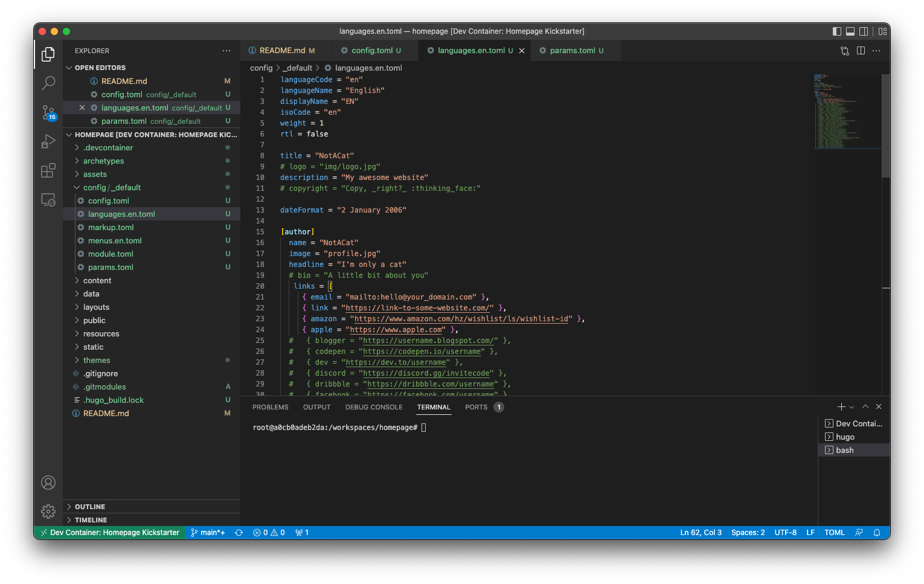Toggle the primary sidebar visibility
Image resolution: width=924 pixels, height=584 pixels.
(x=836, y=31)
